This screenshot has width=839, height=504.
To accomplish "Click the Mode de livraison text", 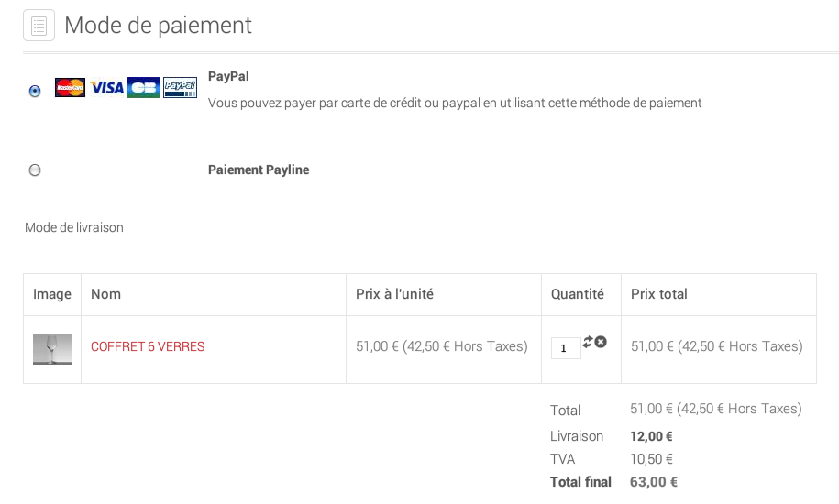I will 74,227.
